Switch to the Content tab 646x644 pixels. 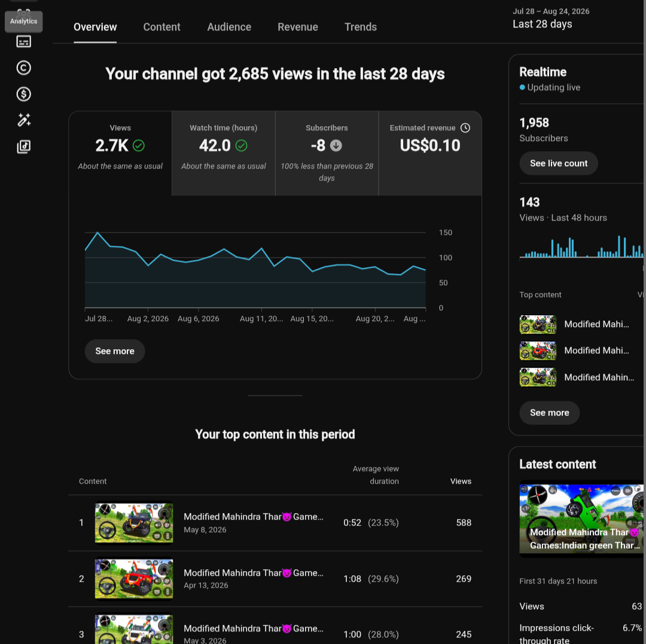(161, 27)
